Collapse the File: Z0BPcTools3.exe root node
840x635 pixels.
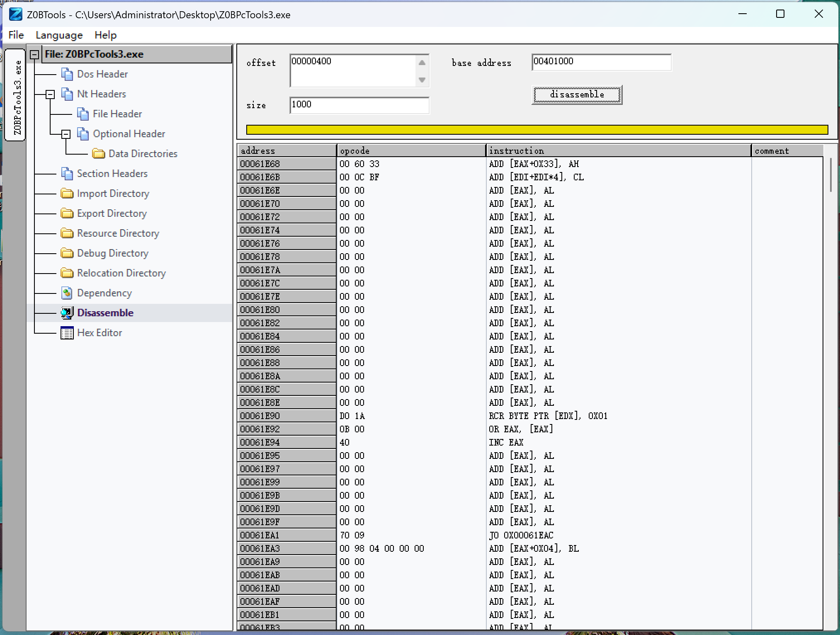point(35,55)
